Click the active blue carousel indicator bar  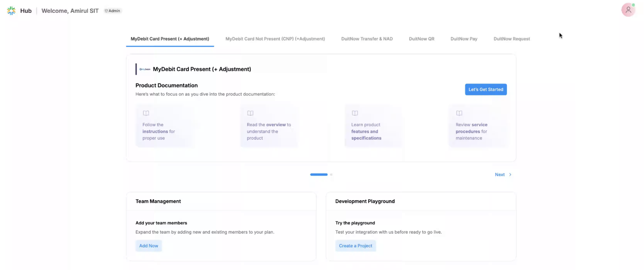click(x=319, y=175)
